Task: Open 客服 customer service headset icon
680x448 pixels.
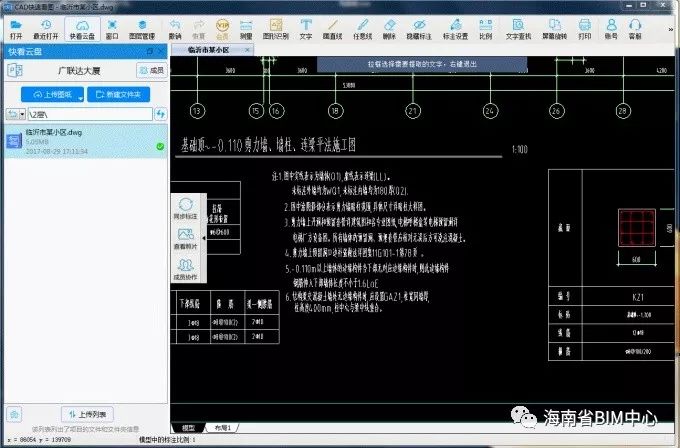Action: (635, 29)
